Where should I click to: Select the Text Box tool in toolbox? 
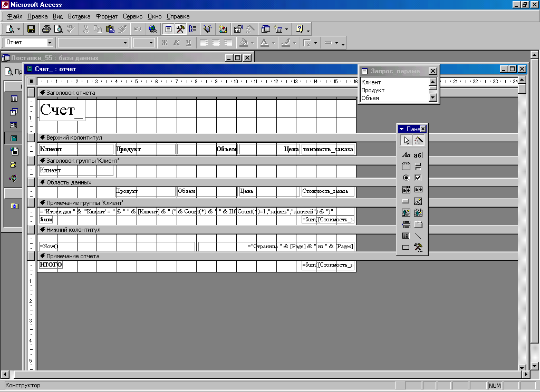coord(418,155)
